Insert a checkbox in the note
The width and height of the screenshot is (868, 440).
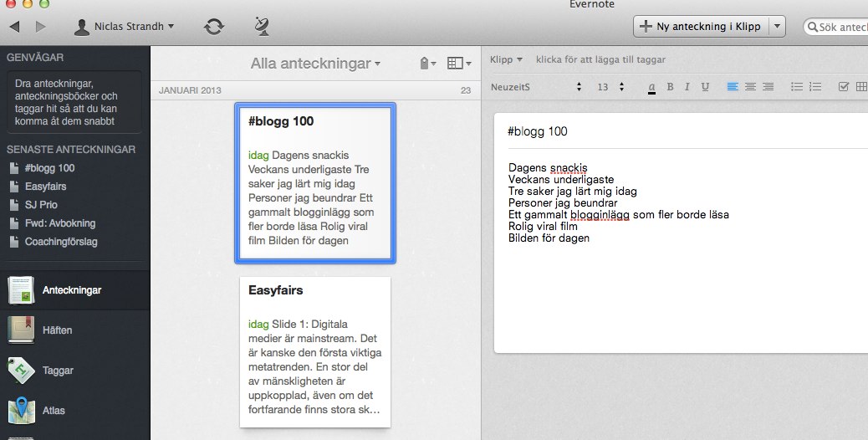point(844,86)
